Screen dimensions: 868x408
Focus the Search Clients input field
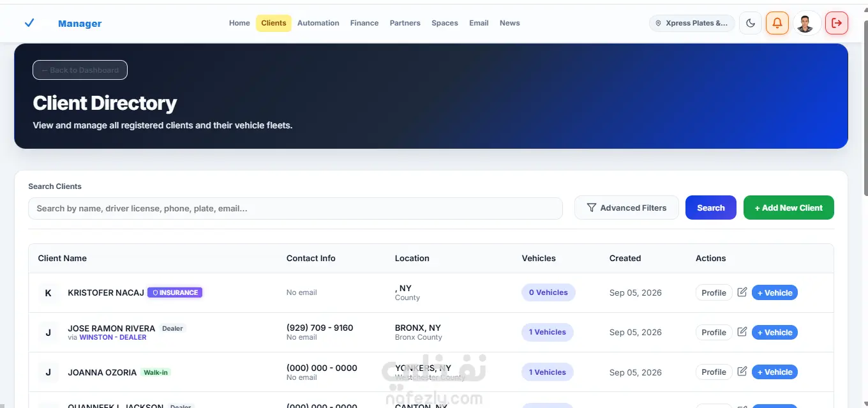click(296, 208)
